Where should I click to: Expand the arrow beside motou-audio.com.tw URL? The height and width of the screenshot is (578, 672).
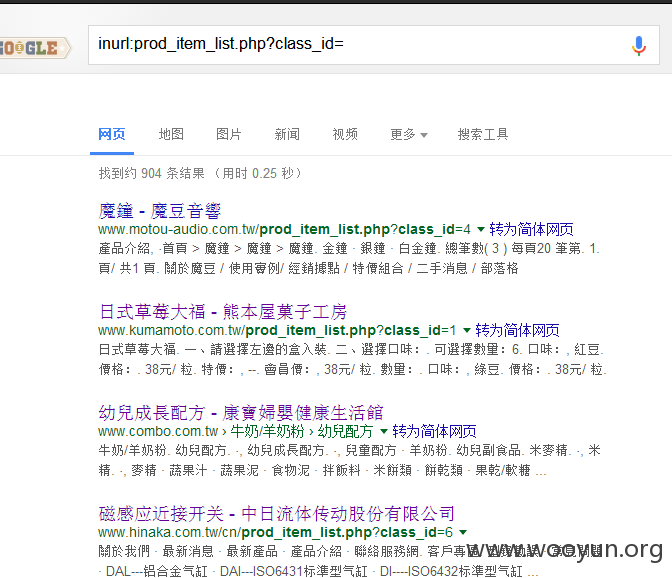481,230
